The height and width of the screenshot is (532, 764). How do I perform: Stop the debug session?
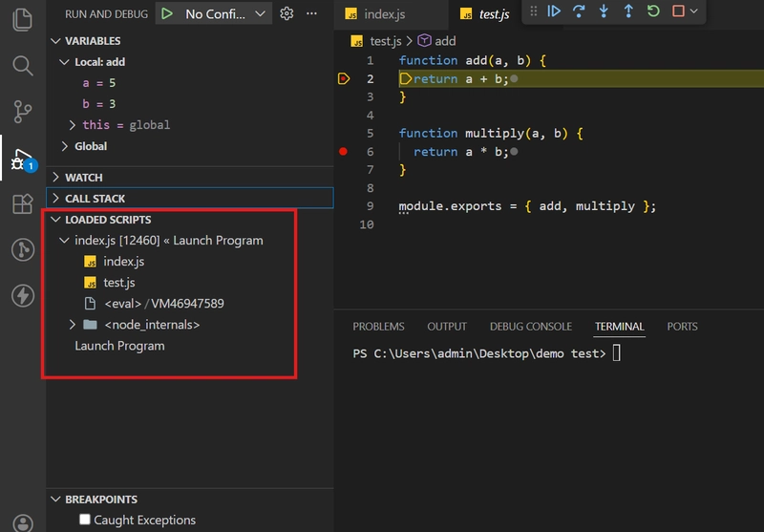[x=678, y=11]
